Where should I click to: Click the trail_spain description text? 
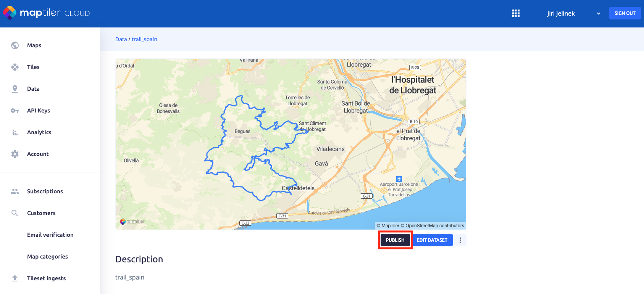click(130, 277)
